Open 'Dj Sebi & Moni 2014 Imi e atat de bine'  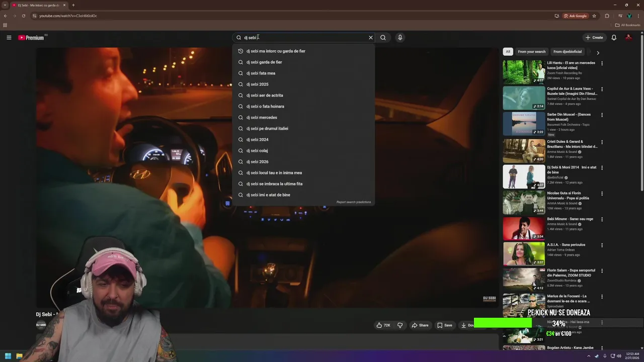[x=572, y=169]
